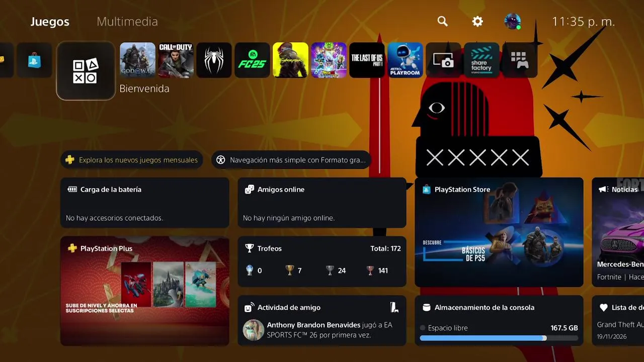The image size is (644, 362).
Task: Switch to the Juegos tab
Action: click(x=50, y=22)
